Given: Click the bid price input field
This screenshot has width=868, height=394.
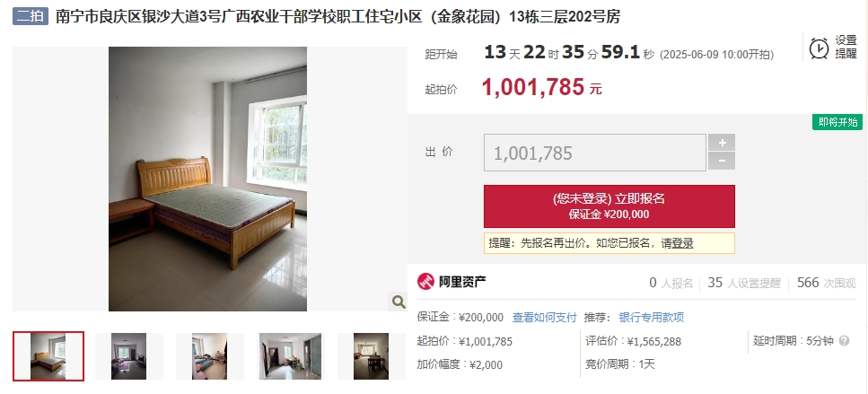Looking at the screenshot, I should pos(595,153).
